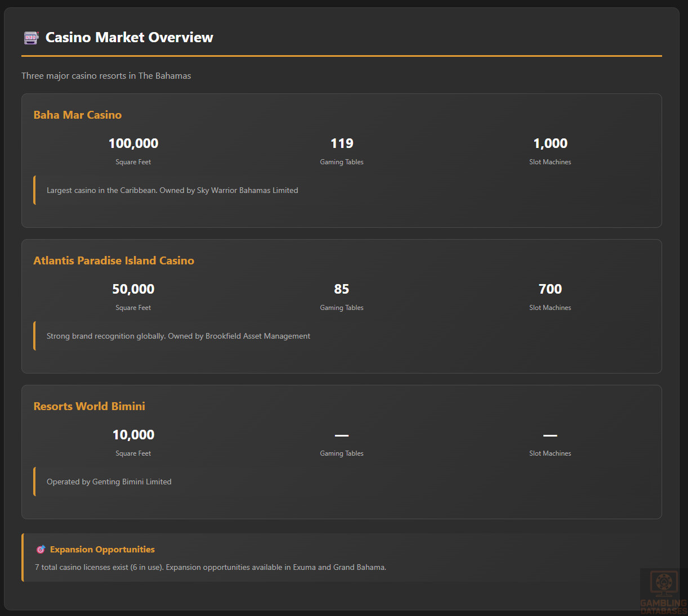Click the Gaming Tables dash for Bimini
Screen dimensions: 688x616
(342, 435)
